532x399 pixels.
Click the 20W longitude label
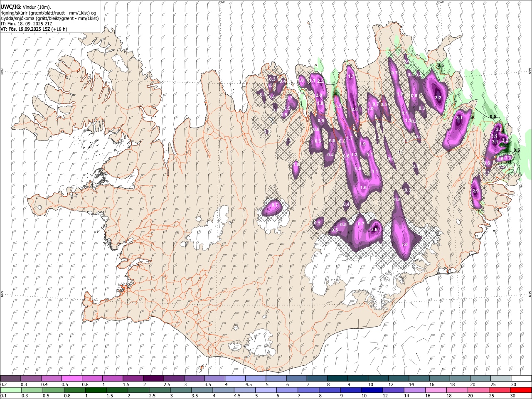pos(221,2)
